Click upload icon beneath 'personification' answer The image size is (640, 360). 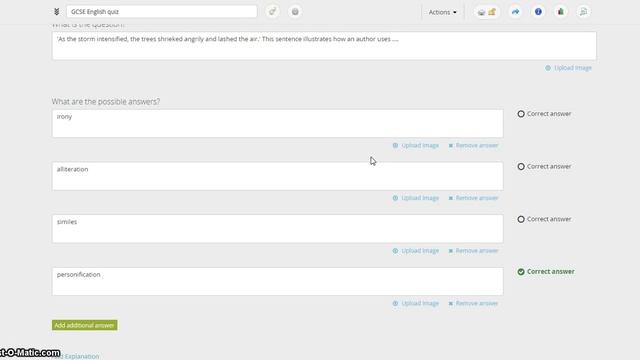(x=395, y=303)
